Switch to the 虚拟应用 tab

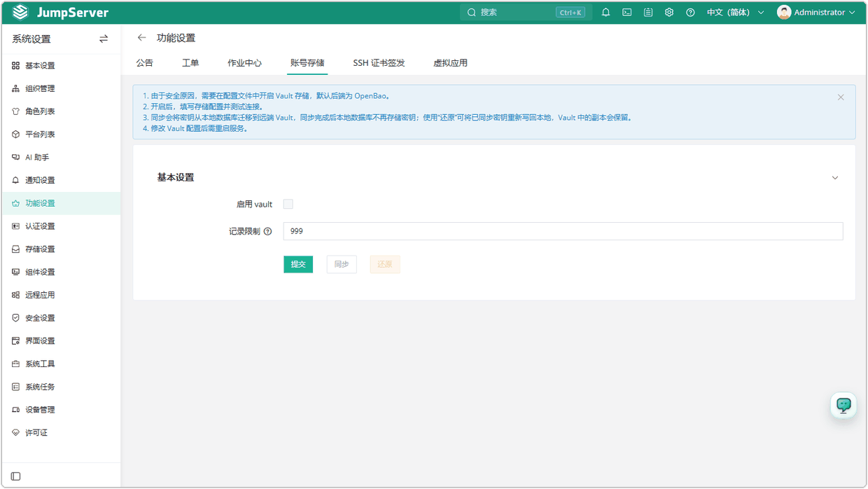[450, 63]
